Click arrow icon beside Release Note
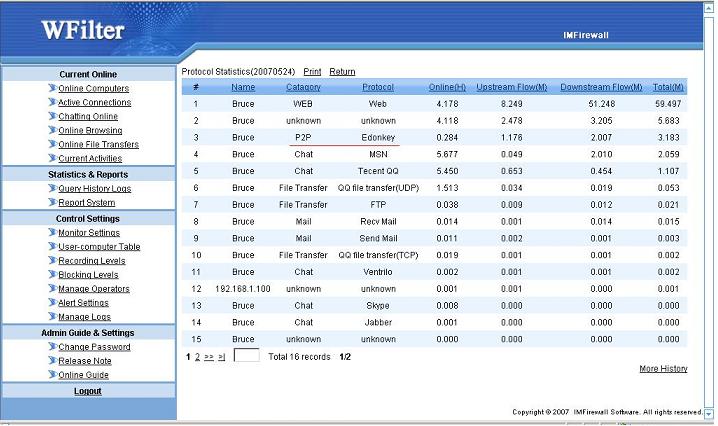The image size is (718, 426). [x=53, y=360]
